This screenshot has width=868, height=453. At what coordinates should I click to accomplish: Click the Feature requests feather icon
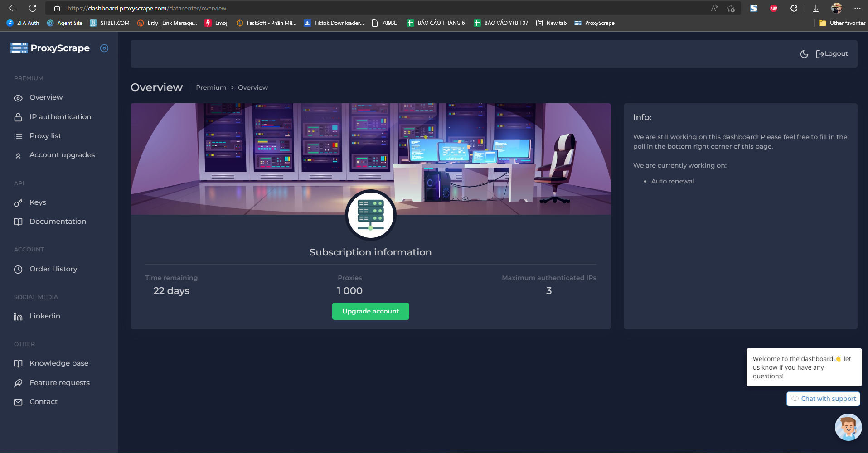click(x=18, y=383)
